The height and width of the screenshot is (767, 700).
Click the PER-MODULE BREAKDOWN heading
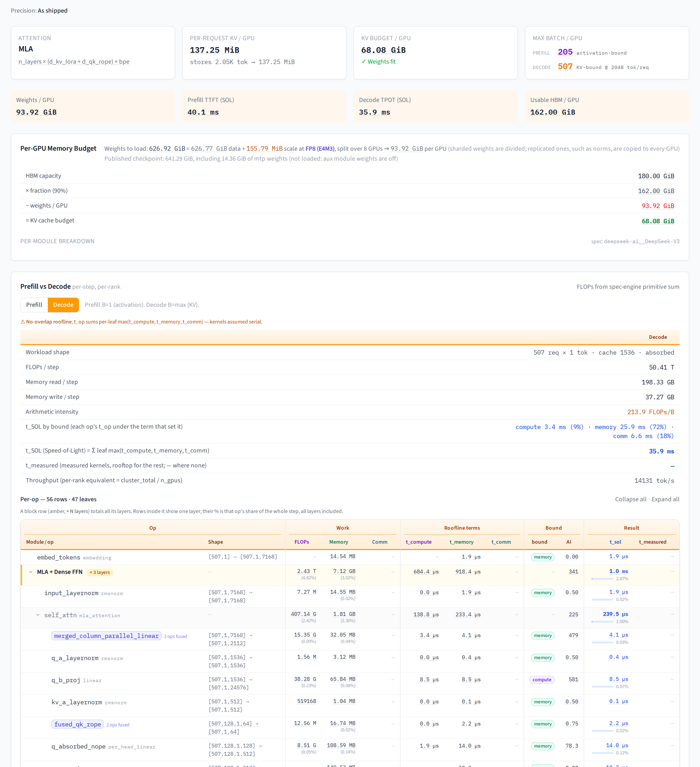(x=58, y=241)
